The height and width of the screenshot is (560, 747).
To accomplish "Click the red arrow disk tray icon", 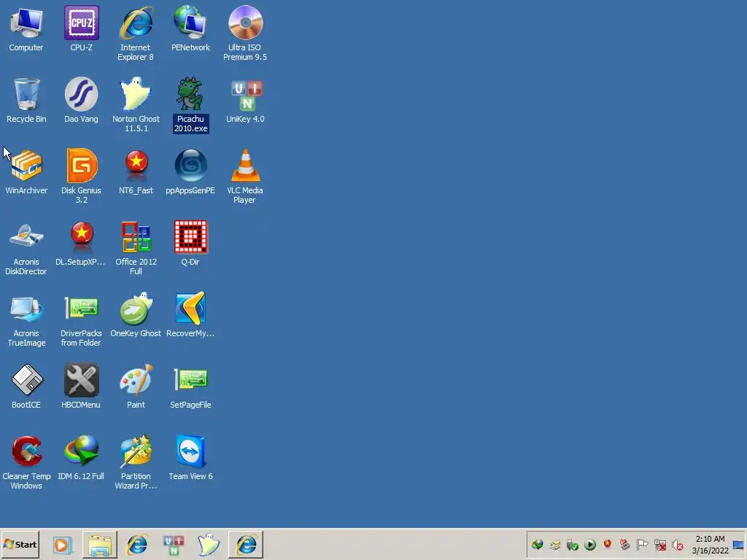I will click(624, 544).
